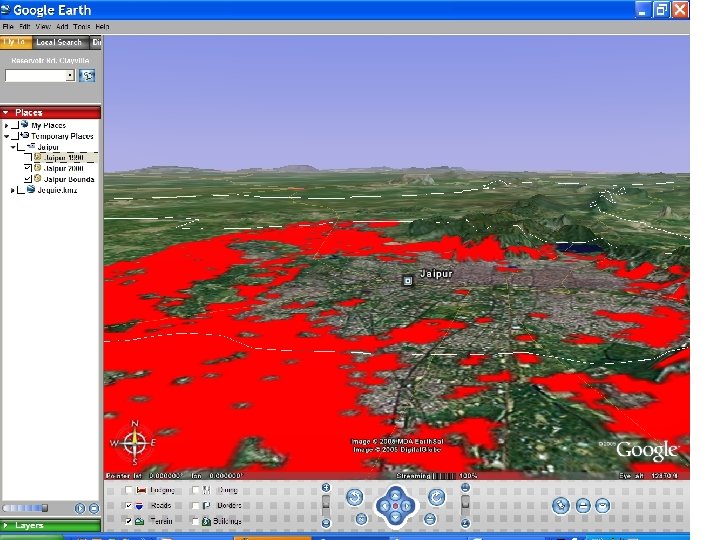Expand the Jequie.kmz node
Screen dimensions: 720x540
[13, 190]
